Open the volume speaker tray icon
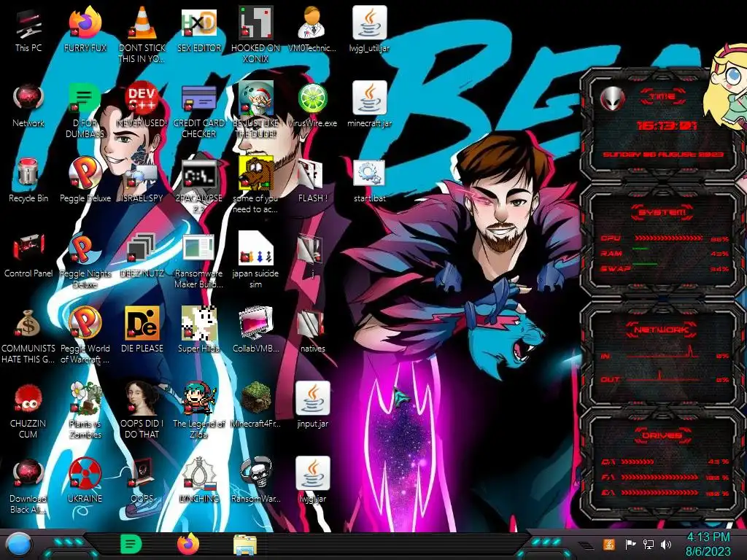This screenshot has width=747, height=560. coord(666,544)
